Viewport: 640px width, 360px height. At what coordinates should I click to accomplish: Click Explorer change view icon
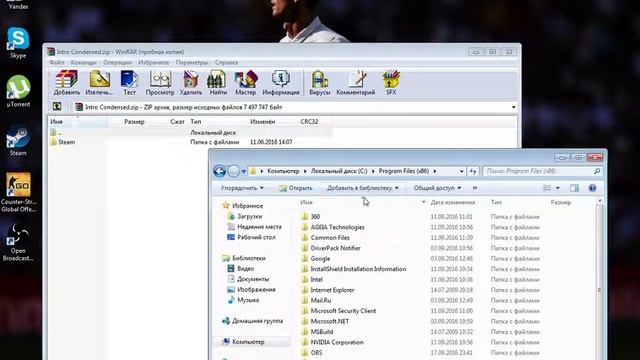547,188
